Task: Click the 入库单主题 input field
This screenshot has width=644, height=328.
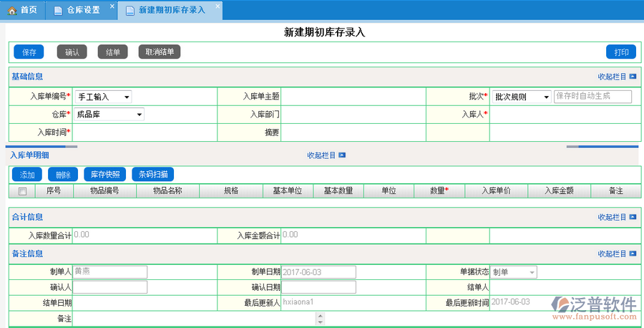Action: (353, 97)
